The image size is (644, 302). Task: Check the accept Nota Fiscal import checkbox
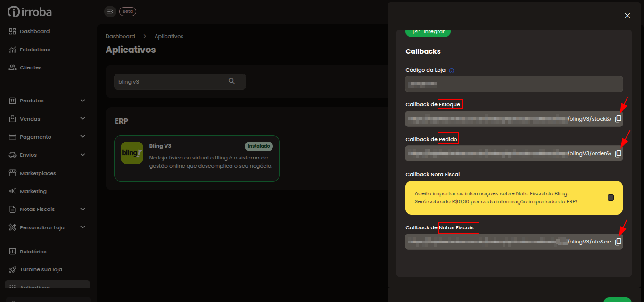coord(611,198)
